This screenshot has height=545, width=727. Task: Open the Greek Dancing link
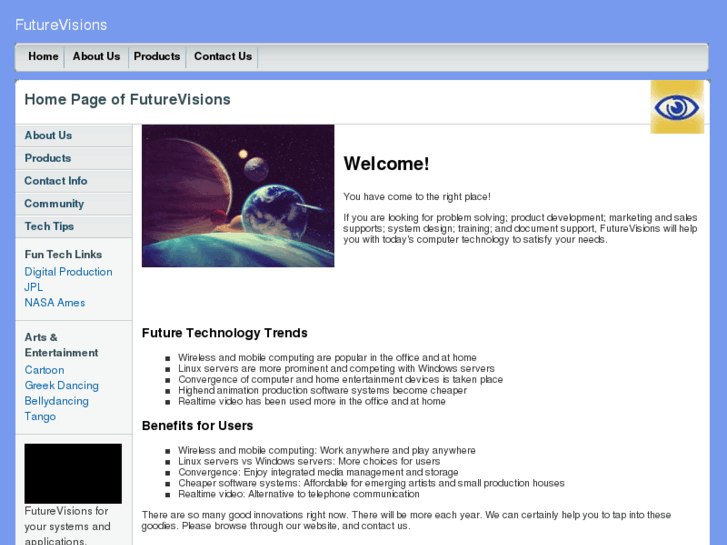point(62,385)
